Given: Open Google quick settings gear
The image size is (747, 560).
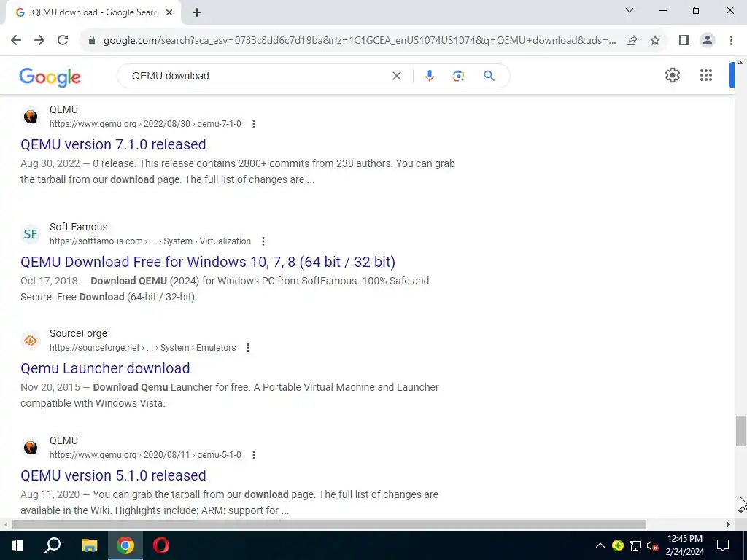Looking at the screenshot, I should pos(672,75).
